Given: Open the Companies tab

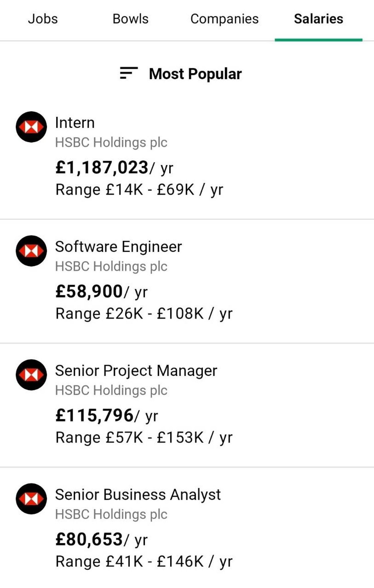Looking at the screenshot, I should click(224, 19).
